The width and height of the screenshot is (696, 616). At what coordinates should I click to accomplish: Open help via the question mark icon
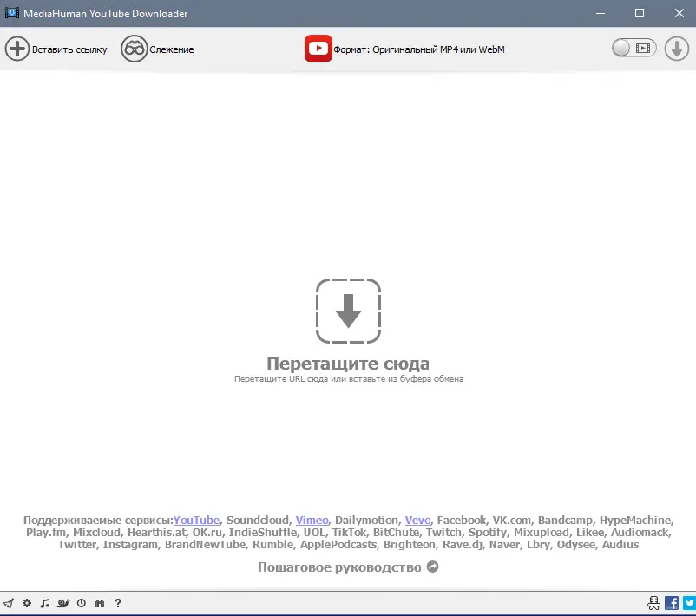[x=118, y=602]
